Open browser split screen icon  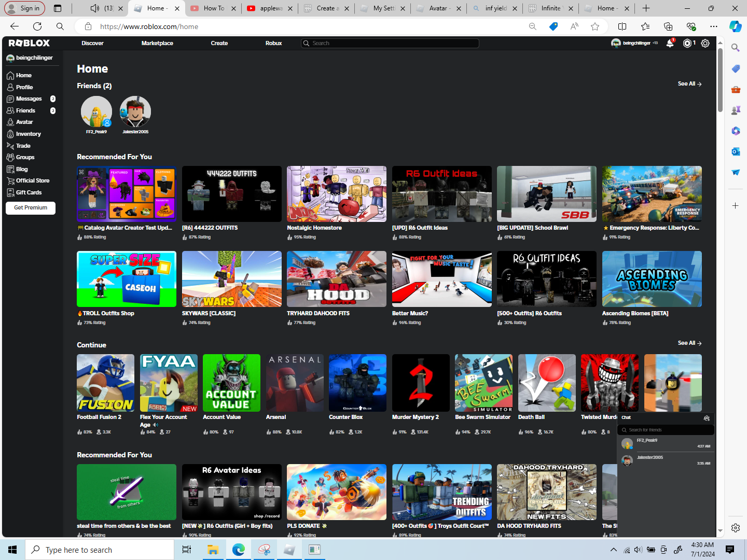click(622, 26)
